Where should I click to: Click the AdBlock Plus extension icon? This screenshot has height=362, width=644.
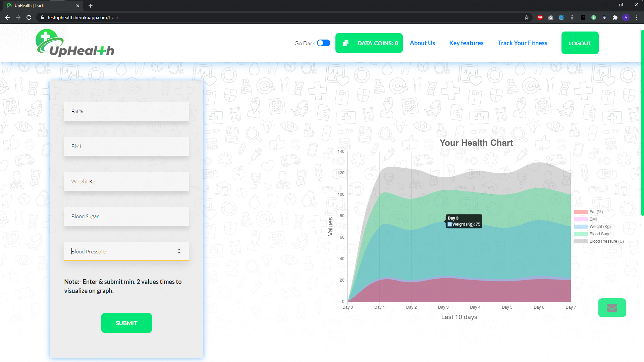(x=540, y=17)
